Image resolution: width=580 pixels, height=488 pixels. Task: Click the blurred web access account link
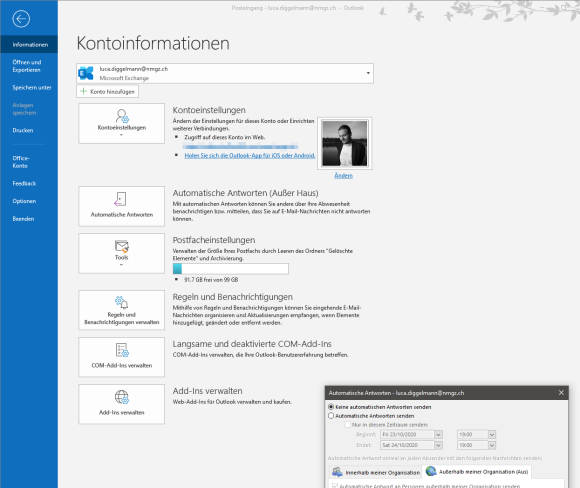[x=240, y=147]
